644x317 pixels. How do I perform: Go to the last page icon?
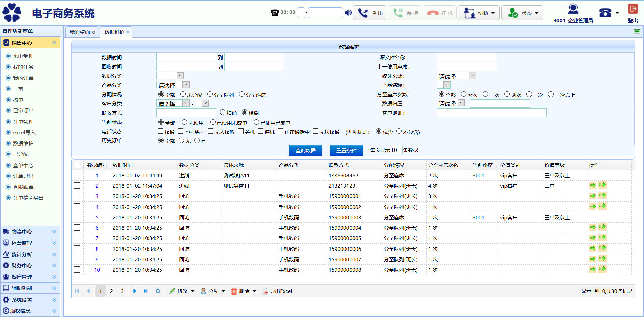145,291
